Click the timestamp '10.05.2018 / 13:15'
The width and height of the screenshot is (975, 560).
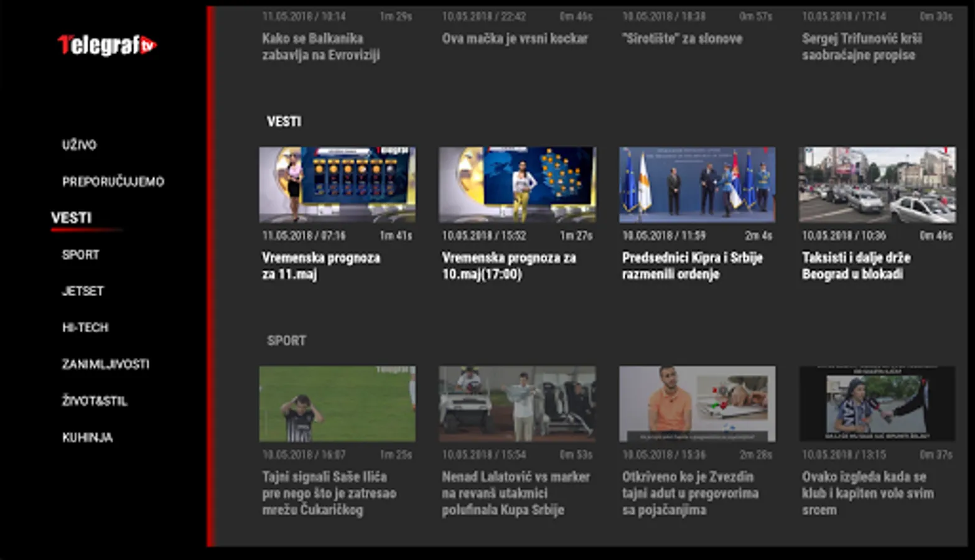tap(843, 455)
